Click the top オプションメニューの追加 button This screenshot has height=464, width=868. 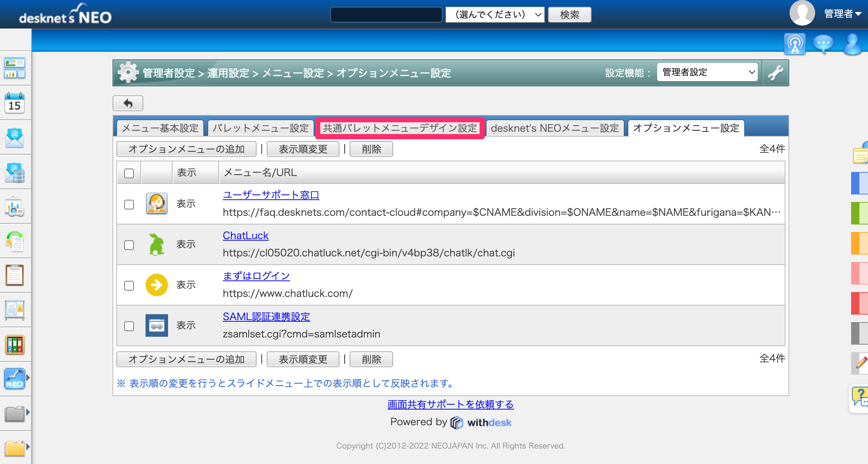186,149
